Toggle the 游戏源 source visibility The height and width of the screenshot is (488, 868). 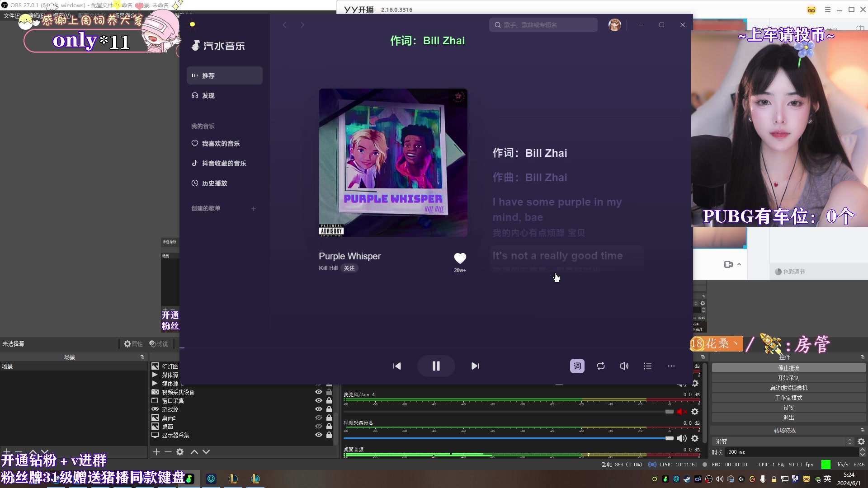pyautogui.click(x=318, y=409)
